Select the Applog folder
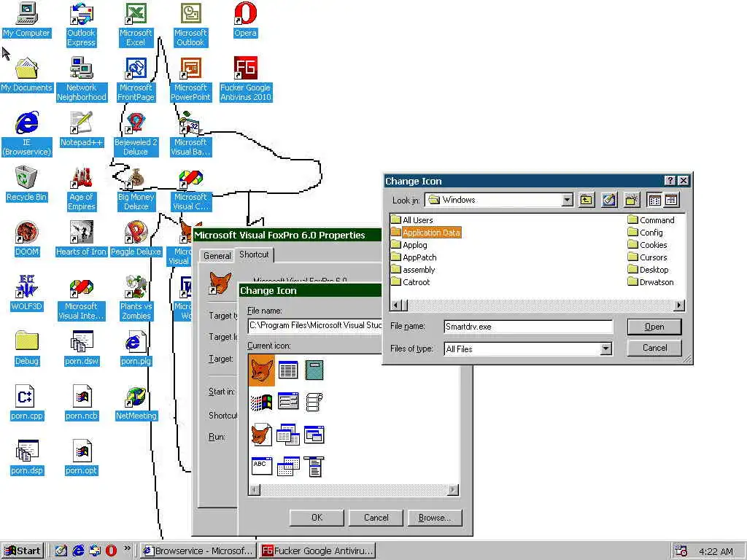Image resolution: width=747 pixels, height=560 pixels. coord(409,245)
